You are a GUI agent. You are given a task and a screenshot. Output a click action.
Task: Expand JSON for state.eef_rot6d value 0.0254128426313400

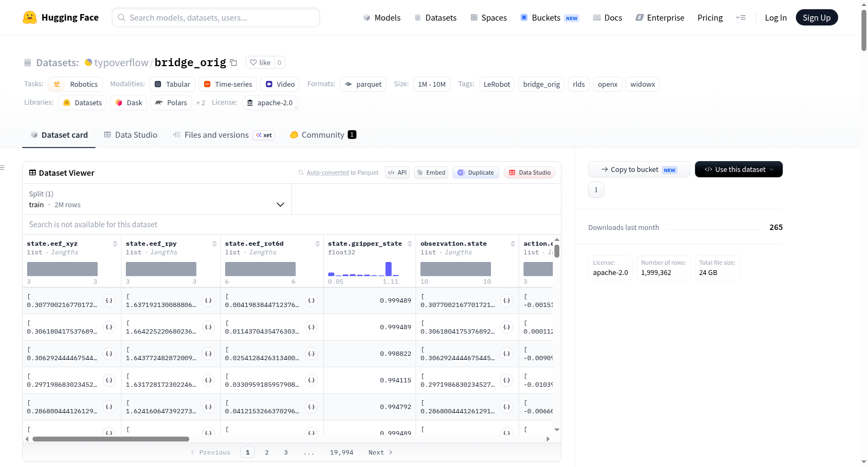(311, 354)
